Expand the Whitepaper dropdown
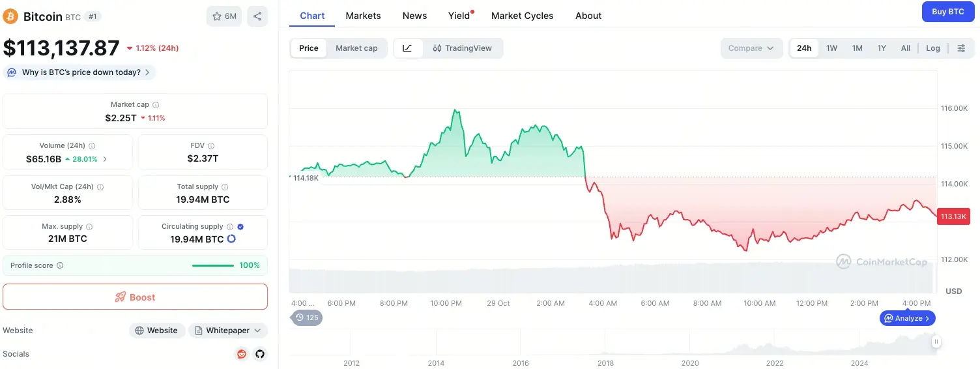The width and height of the screenshot is (980, 369). point(228,331)
